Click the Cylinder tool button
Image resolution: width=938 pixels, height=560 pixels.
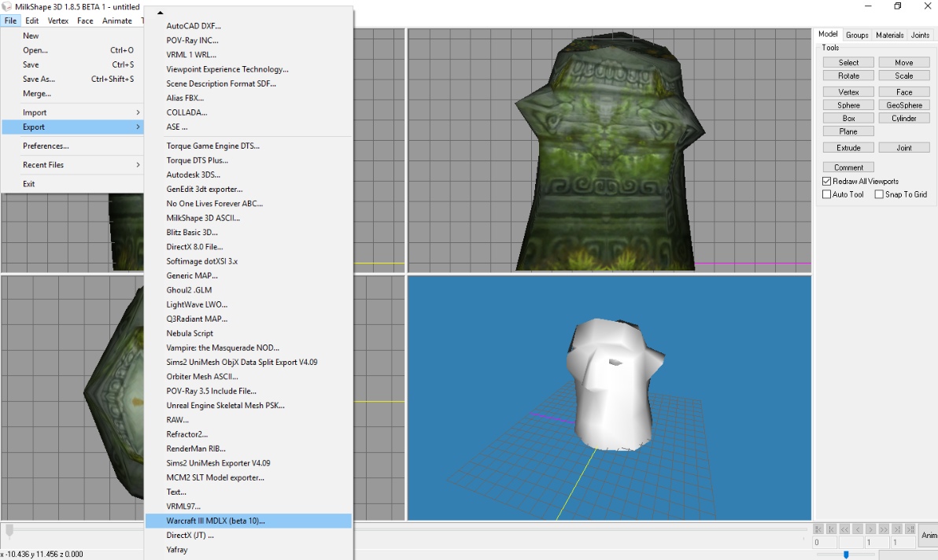[904, 118]
